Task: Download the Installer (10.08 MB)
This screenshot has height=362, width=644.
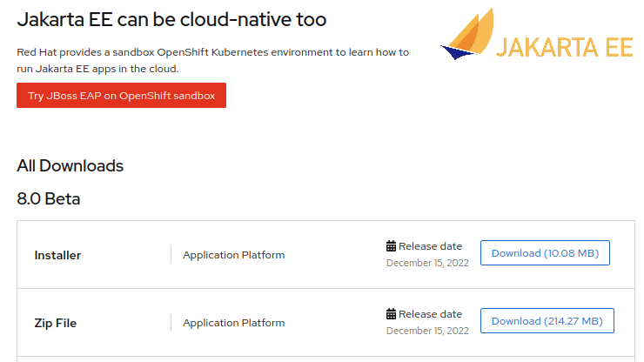Action: pyautogui.click(x=545, y=252)
